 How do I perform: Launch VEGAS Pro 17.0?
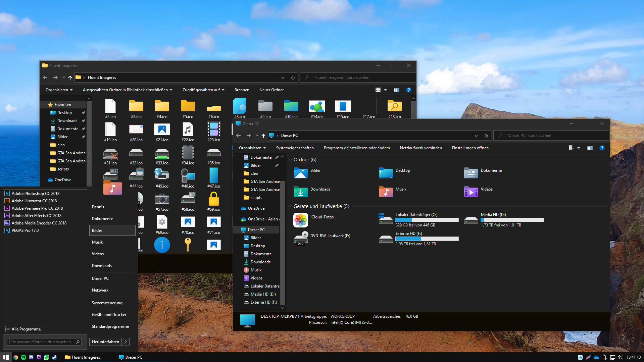tap(24, 230)
